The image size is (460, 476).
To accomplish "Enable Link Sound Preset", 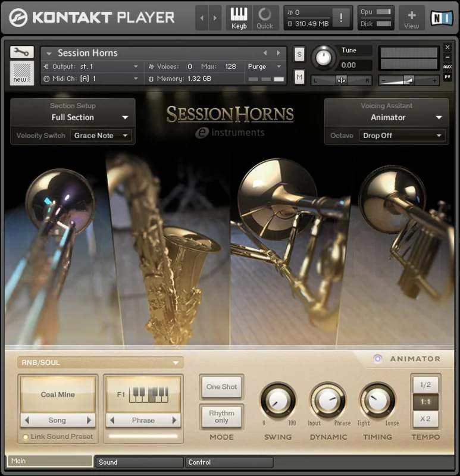I will (26, 437).
